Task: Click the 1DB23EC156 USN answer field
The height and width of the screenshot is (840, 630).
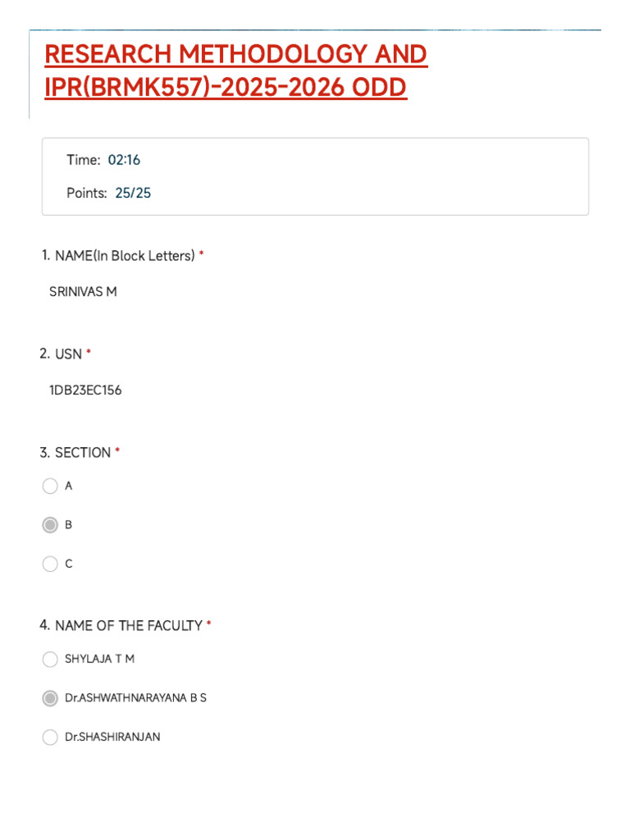Action: click(x=85, y=390)
